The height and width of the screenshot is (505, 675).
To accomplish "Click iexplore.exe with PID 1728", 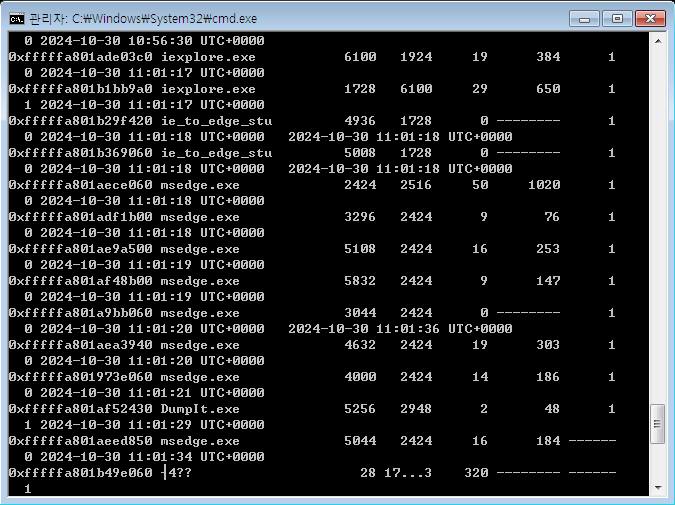I will (x=208, y=89).
